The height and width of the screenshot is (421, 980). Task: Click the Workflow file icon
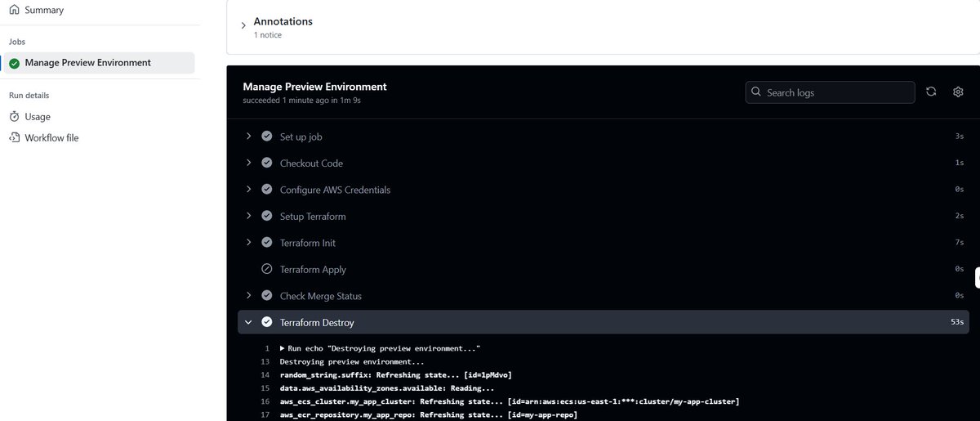(x=14, y=138)
